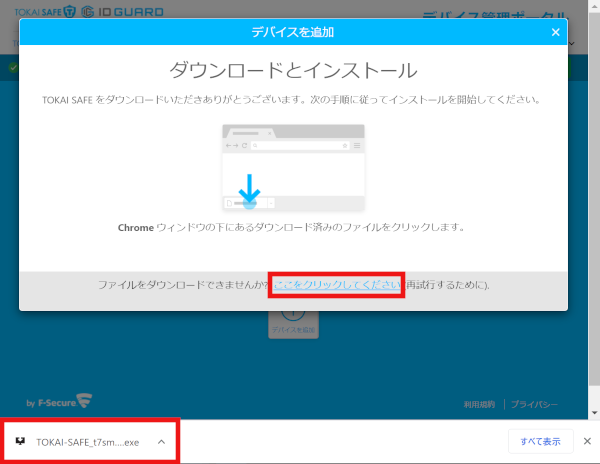The height and width of the screenshot is (464, 600).
Task: Click the scrollbar down arrow
Action: tap(594, 413)
